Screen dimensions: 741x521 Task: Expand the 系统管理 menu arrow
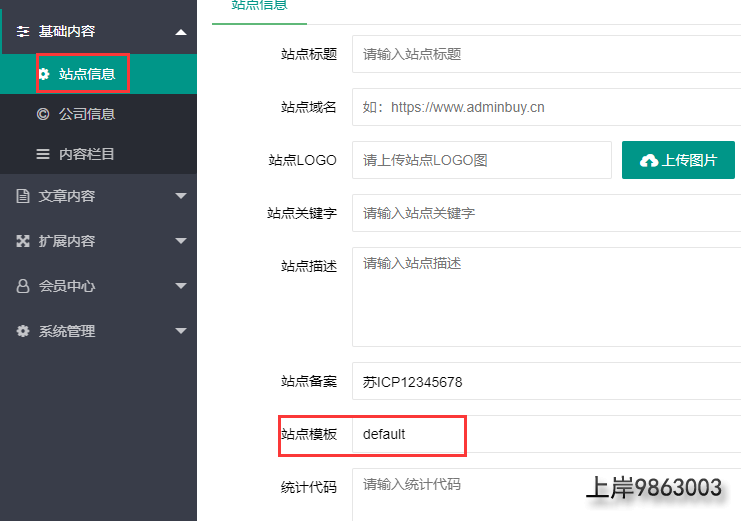[181, 330]
